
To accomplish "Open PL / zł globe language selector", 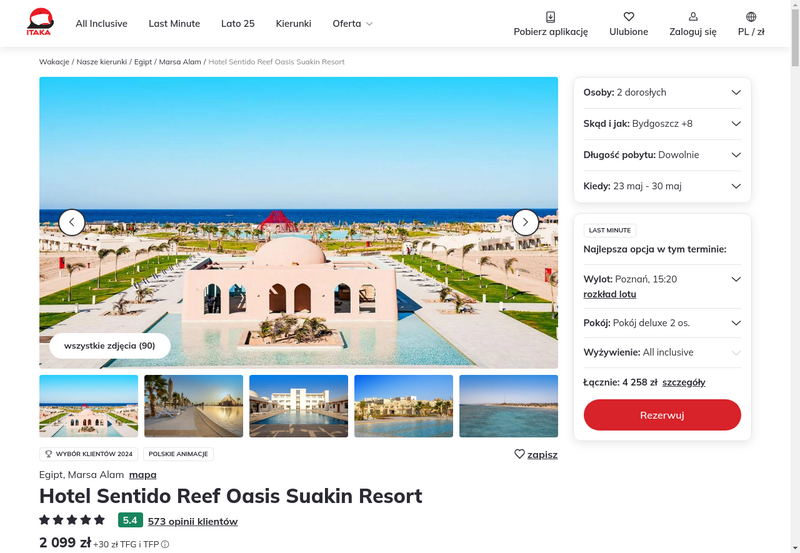I will tap(751, 17).
